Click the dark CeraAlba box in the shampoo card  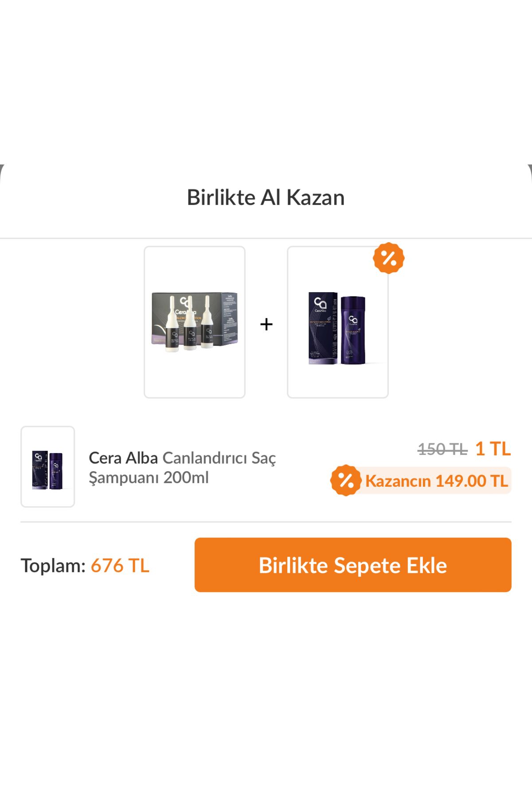point(323,328)
